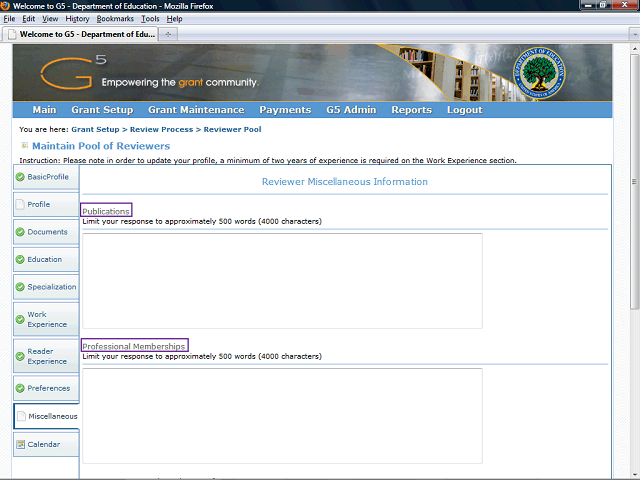The image size is (640, 480).
Task: Open the Education sidebar tab
Action: pos(46,260)
